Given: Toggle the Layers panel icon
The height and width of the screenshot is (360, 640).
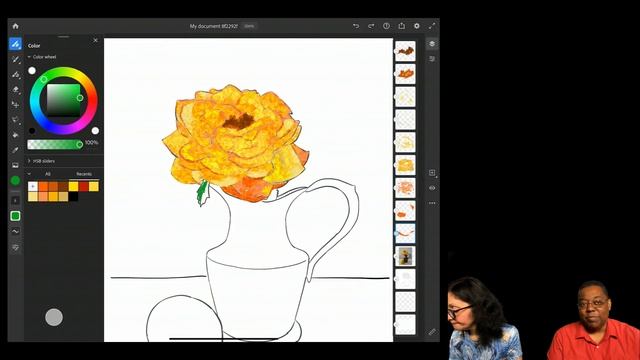Looking at the screenshot, I should [432, 44].
